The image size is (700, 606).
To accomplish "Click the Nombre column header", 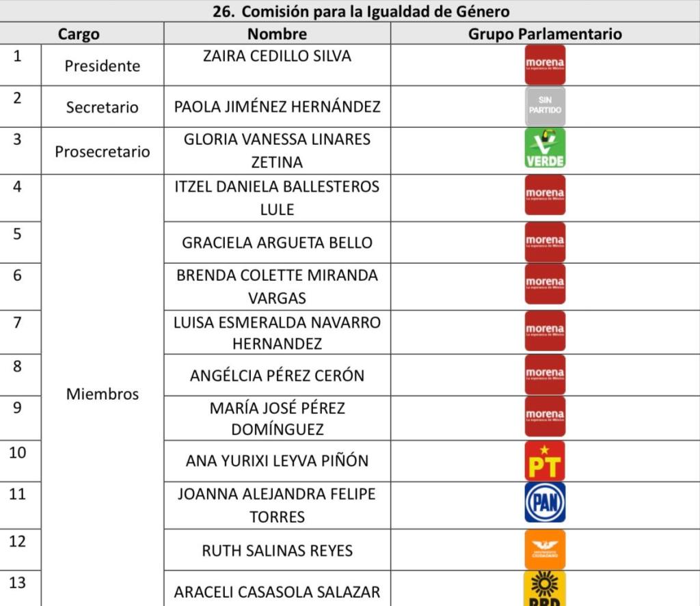I will click(277, 34).
